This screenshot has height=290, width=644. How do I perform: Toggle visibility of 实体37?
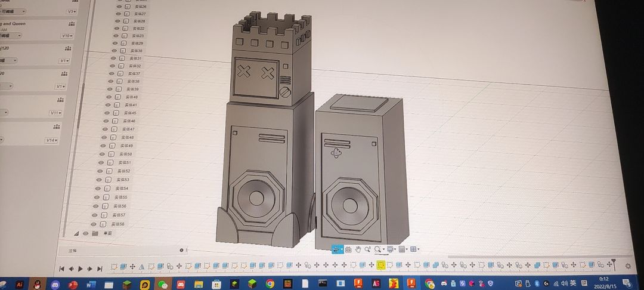tap(112, 73)
